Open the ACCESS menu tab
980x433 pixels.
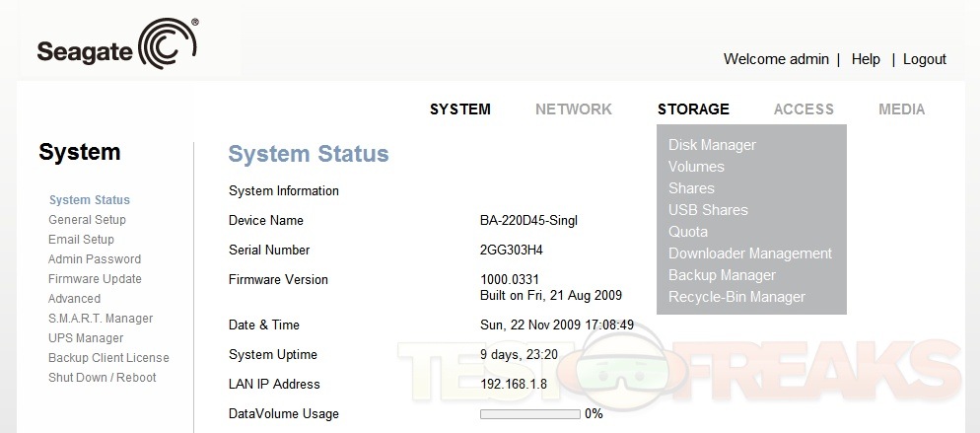coord(803,109)
